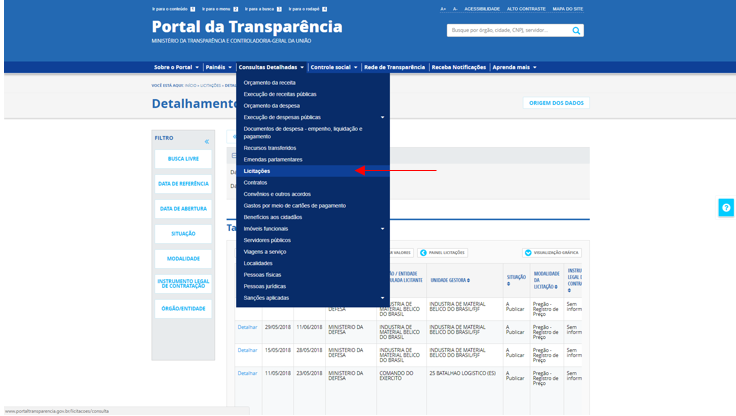This screenshot has width=736, height=416.
Task: Decrease font size with A-
Action: [x=454, y=8]
